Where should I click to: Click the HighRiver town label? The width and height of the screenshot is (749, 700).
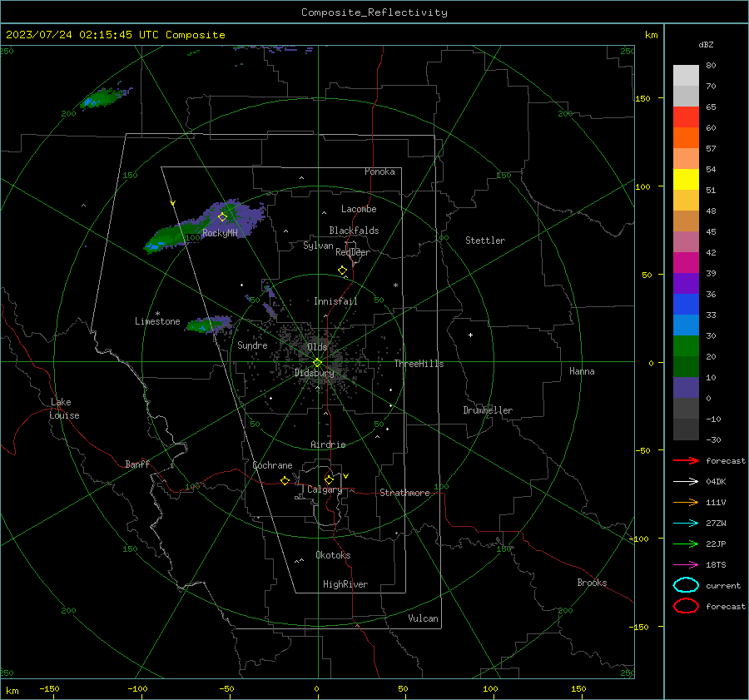coord(345,584)
